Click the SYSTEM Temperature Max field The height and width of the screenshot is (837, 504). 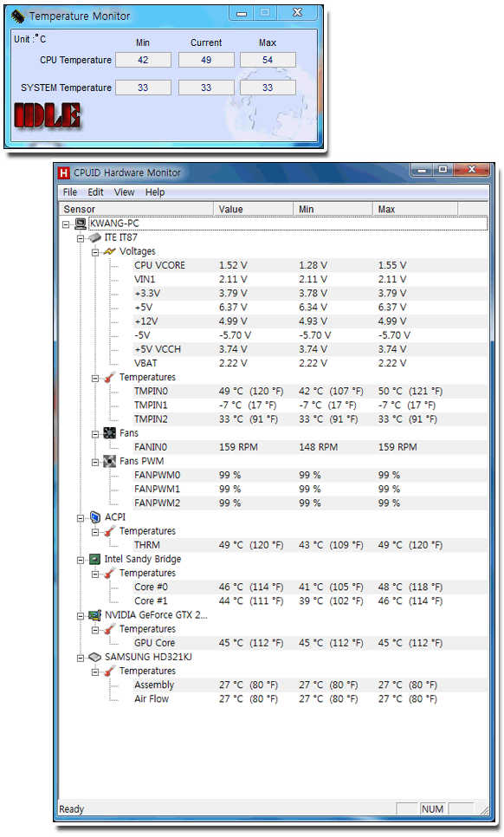click(x=268, y=88)
